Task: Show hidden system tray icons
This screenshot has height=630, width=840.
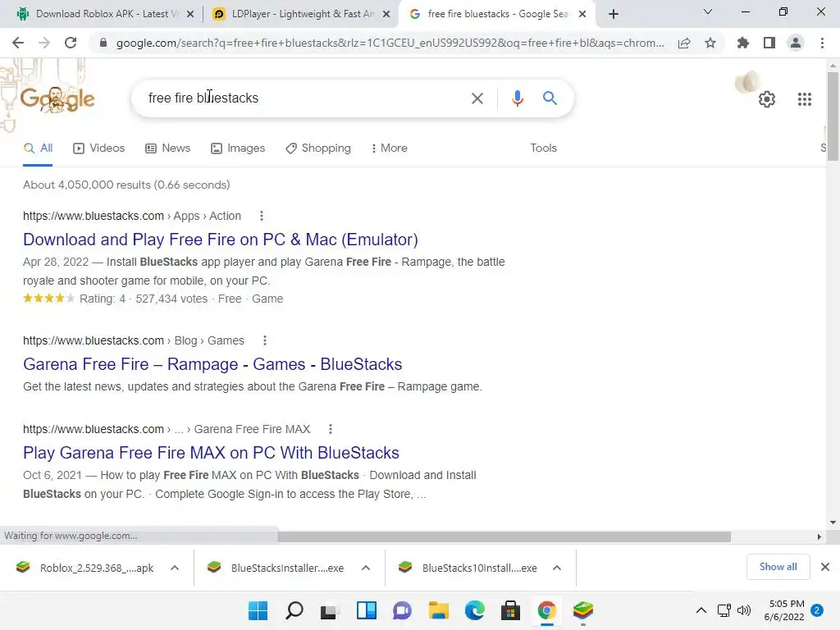Action: pyautogui.click(x=701, y=610)
